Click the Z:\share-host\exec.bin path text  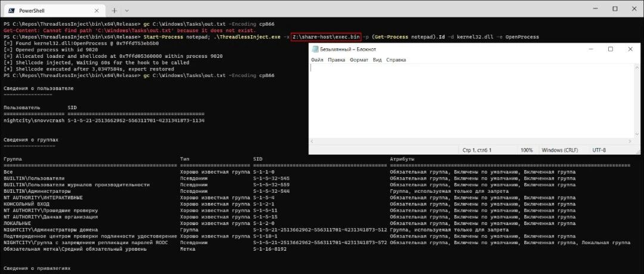coord(326,37)
